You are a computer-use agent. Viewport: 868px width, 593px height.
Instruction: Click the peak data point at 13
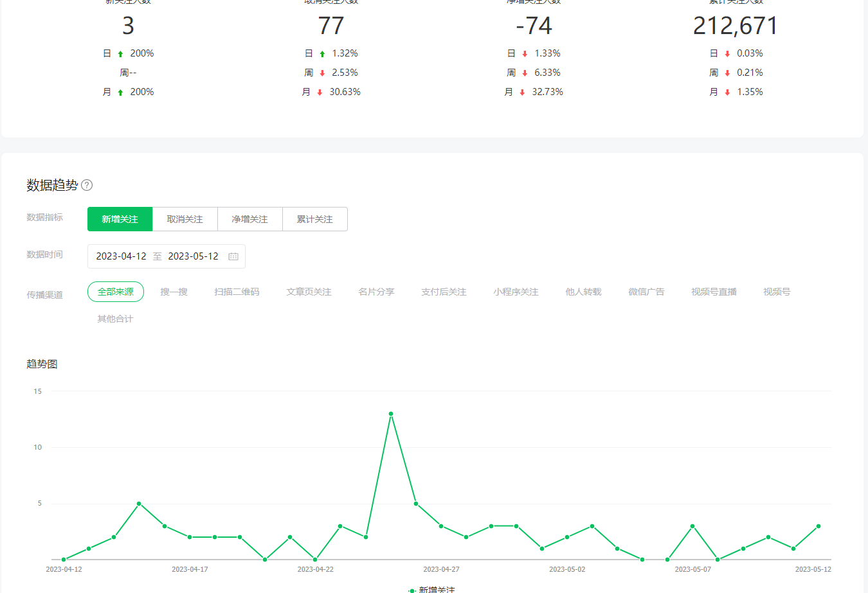click(391, 414)
